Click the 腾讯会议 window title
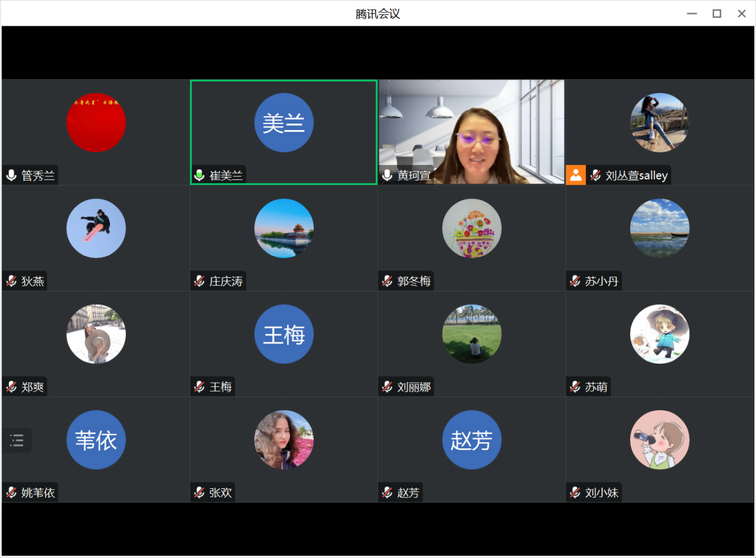This screenshot has width=756, height=558. coord(378,14)
